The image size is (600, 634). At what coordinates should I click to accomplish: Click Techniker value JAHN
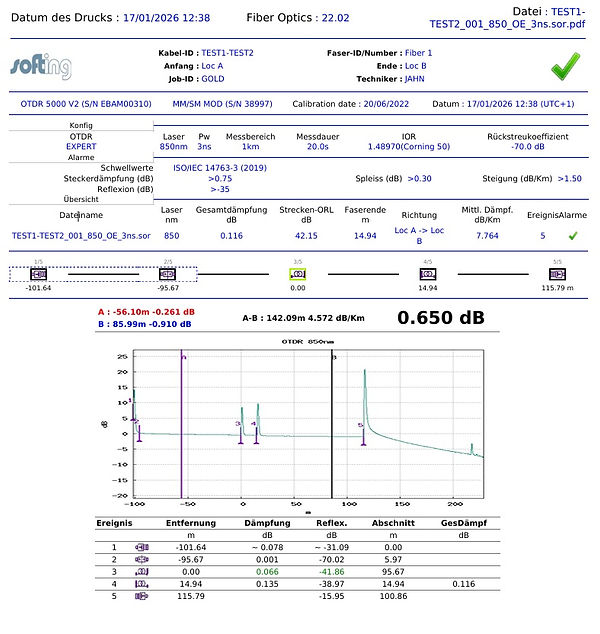click(415, 79)
